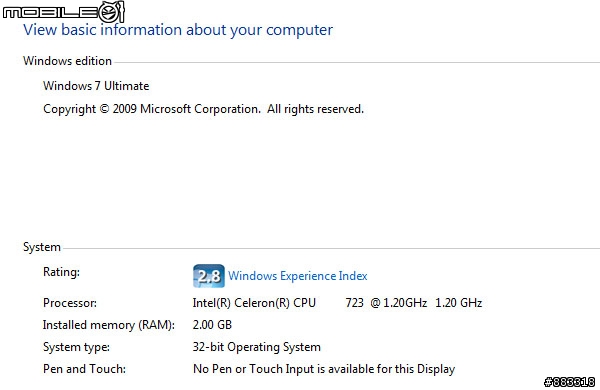This screenshot has width=600, height=390.
Task: Click the Microsoft copyright line
Action: 203,109
